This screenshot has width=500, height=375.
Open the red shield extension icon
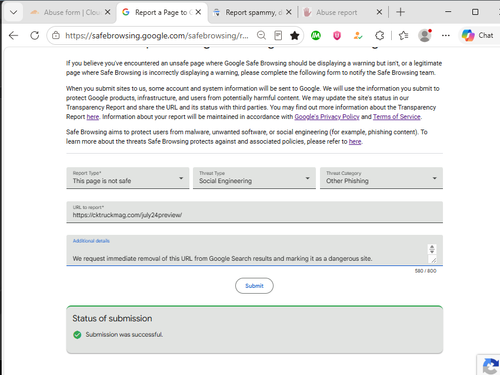click(x=337, y=35)
